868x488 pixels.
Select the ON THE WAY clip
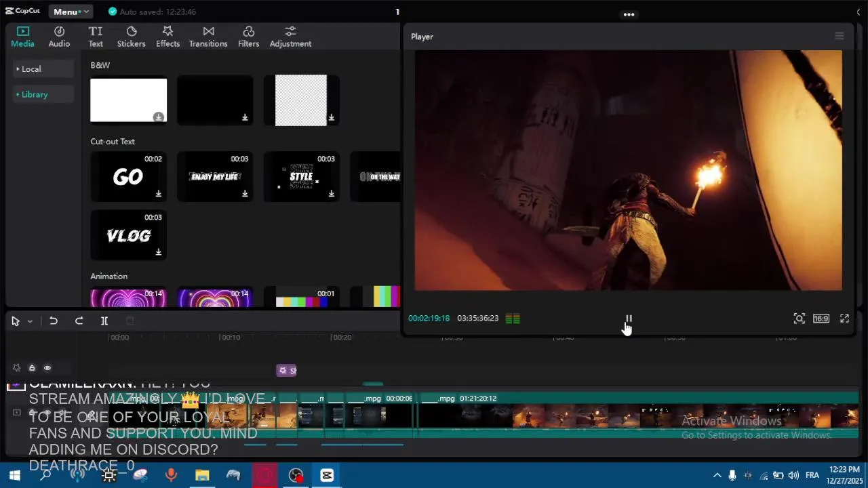coord(376,176)
